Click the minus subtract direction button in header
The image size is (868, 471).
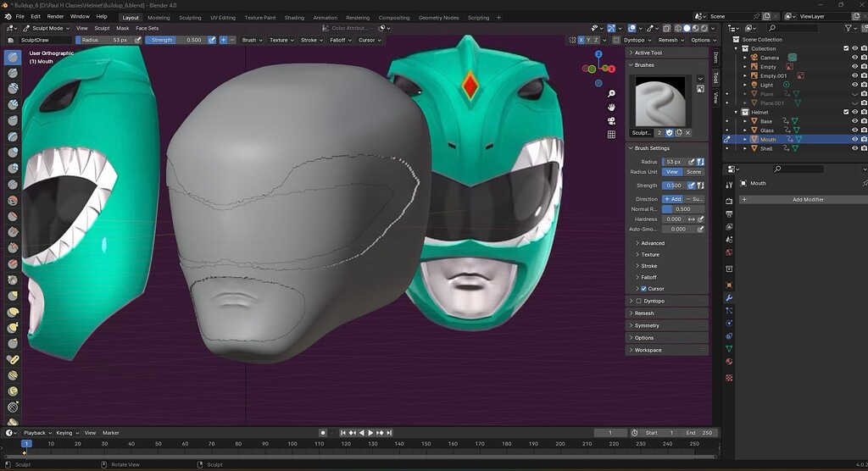point(232,40)
